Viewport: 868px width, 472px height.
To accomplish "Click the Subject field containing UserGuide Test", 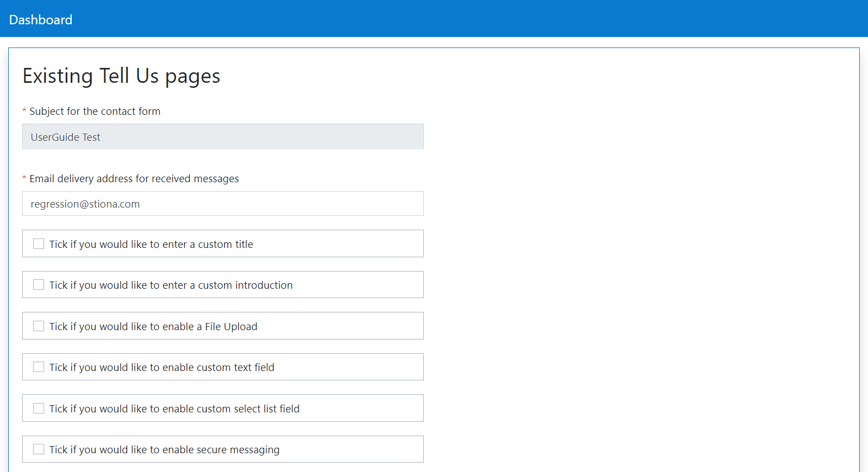I will click(x=222, y=137).
